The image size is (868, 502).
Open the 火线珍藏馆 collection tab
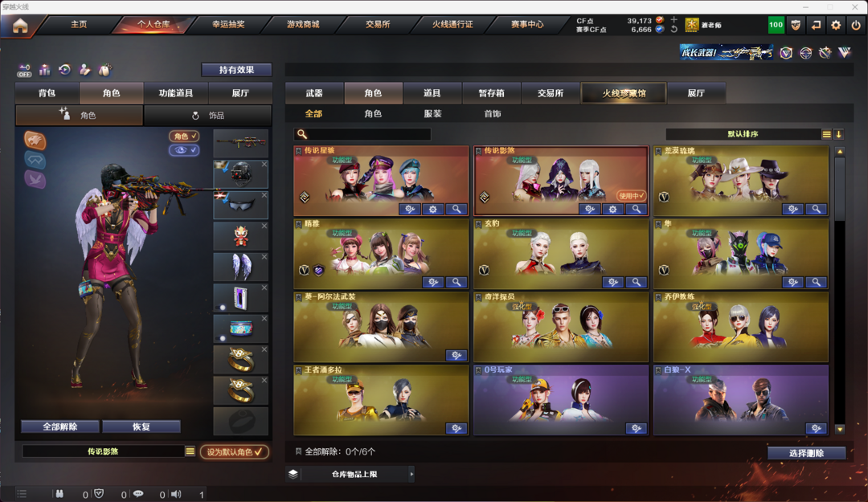tap(624, 93)
